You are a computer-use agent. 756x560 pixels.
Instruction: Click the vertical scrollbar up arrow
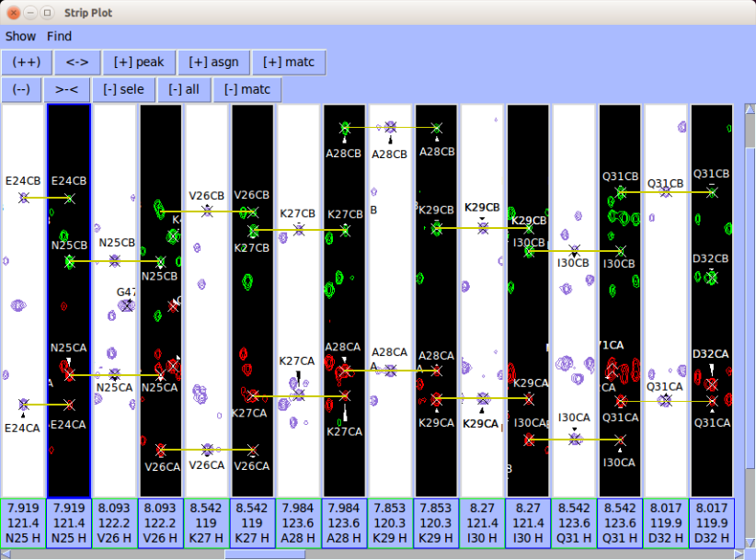tap(750, 109)
